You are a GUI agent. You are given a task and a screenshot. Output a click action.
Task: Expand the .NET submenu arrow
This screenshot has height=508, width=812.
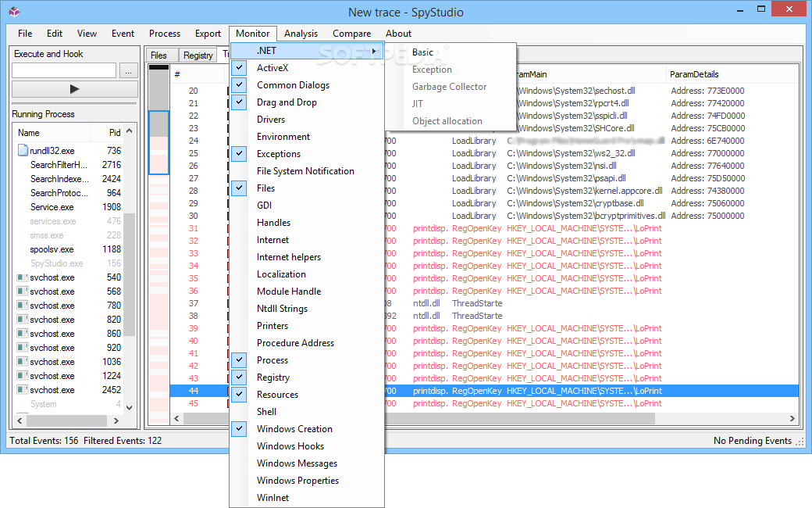tap(374, 51)
